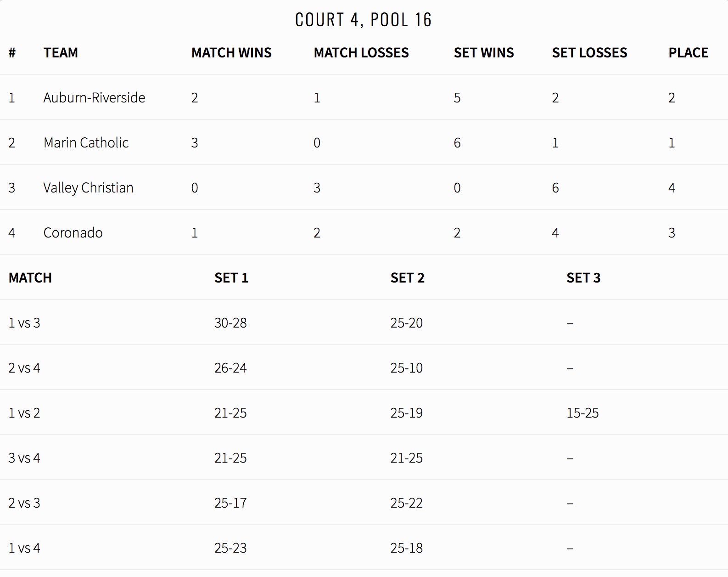728x577 pixels.
Task: Click the SET 2 column header
Action: pyautogui.click(x=408, y=277)
